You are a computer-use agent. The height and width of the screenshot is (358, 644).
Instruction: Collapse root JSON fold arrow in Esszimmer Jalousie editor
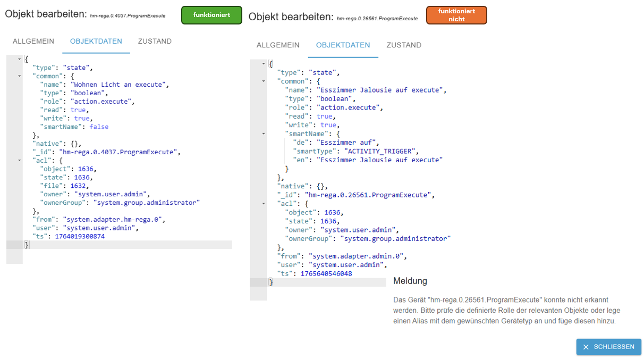pos(264,64)
